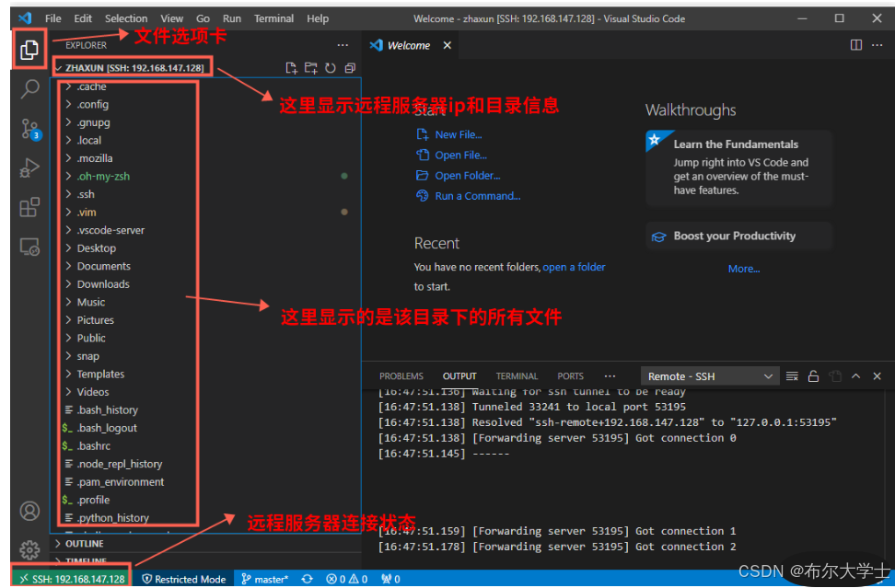Screen dimensions: 895x588
Task: Open the .node_repl_history file
Action: click(120, 465)
